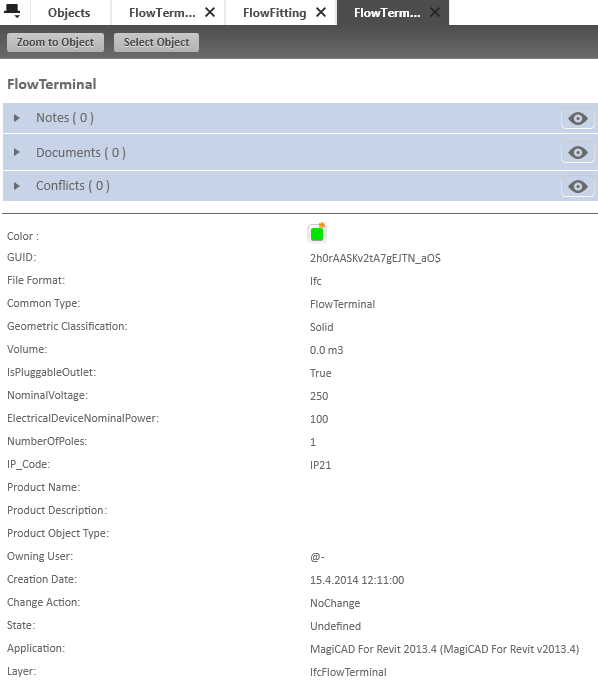
Task: Click the Conflicts ( 0 ) header
Action: tap(73, 186)
